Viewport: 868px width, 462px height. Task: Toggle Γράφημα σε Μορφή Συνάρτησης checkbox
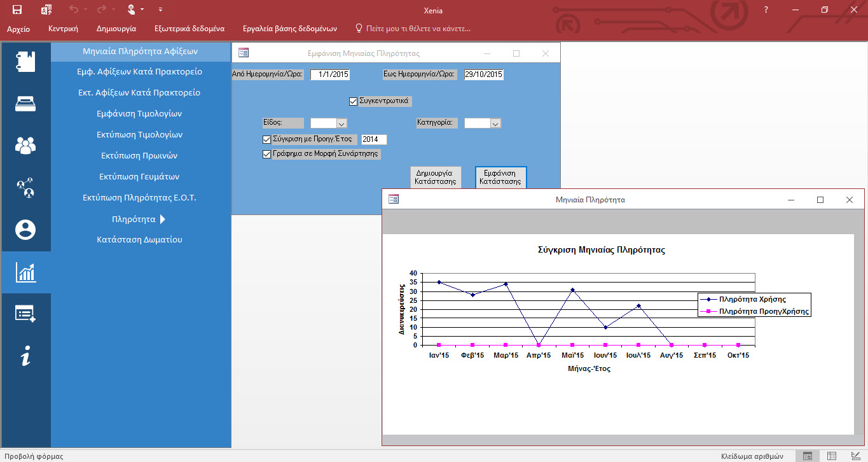tap(267, 153)
